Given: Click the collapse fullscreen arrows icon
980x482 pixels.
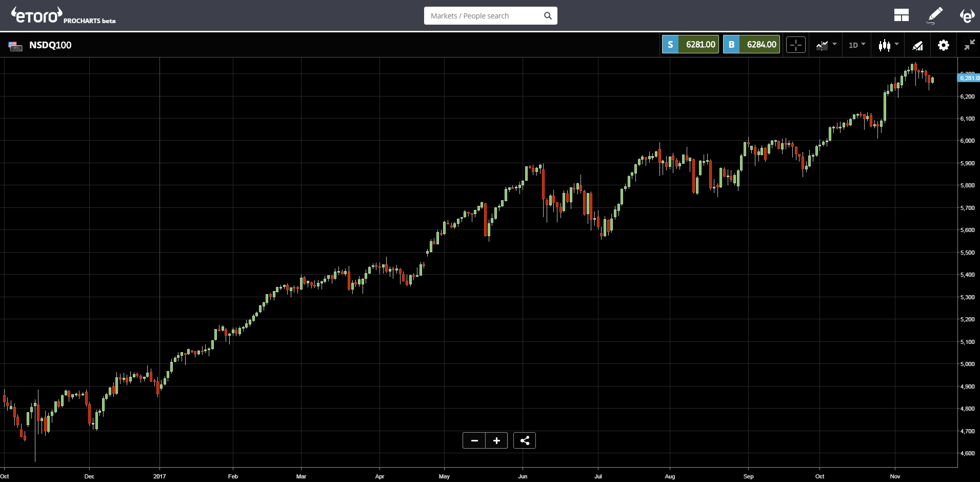Looking at the screenshot, I should [969, 45].
